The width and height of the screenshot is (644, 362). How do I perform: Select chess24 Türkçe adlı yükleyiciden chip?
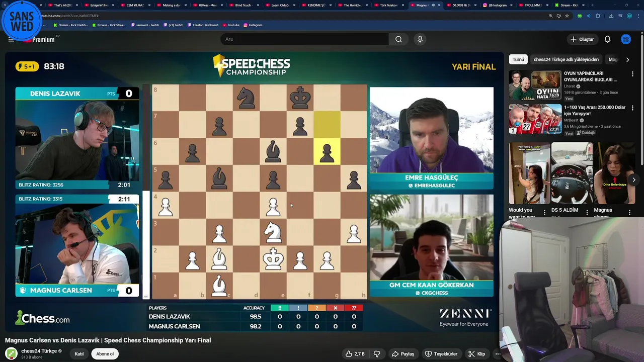point(566,59)
